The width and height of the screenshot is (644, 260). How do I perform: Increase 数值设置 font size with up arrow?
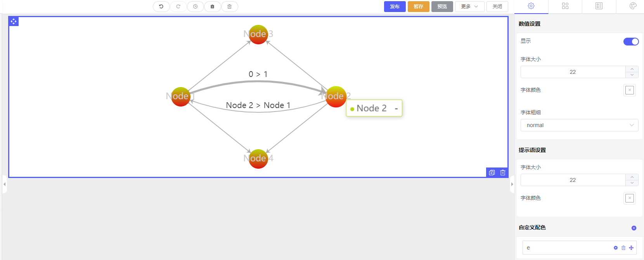click(632, 69)
